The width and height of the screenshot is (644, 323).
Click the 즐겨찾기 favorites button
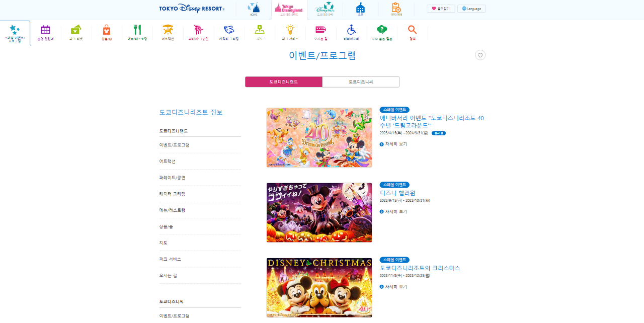pos(441,8)
